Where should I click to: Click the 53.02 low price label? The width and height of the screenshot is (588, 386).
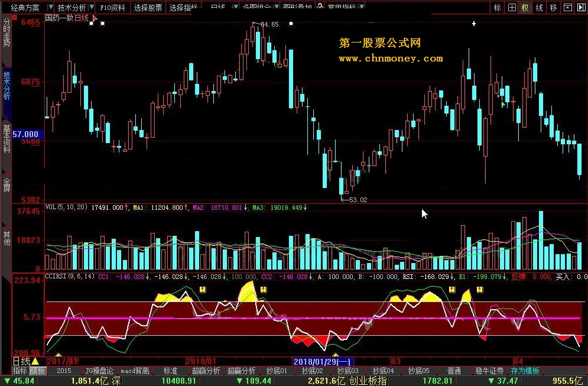[358, 200]
